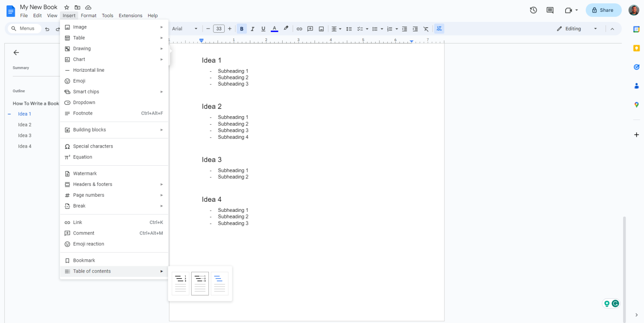Viewport: 644px width, 323px height.
Task: Click the Clear formatting icon
Action: click(426, 29)
